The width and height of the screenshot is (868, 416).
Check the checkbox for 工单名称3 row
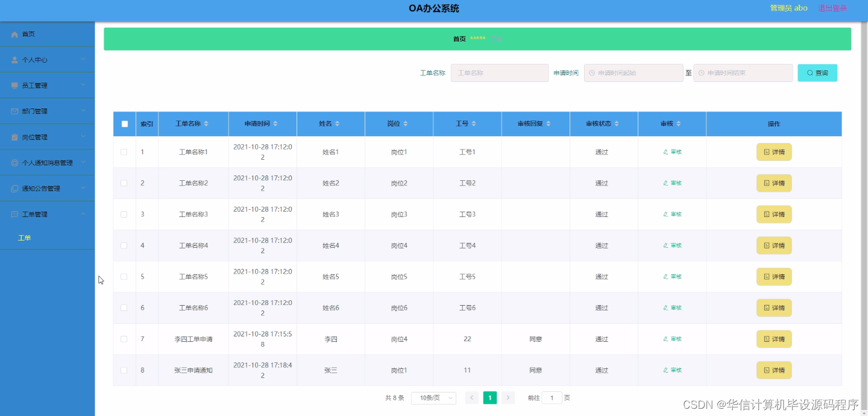[124, 214]
